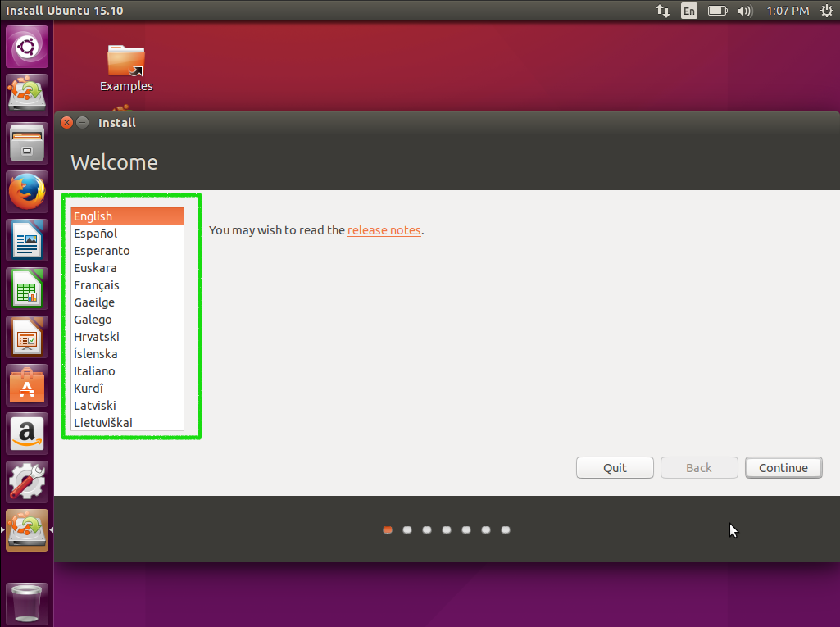Select Italiano in language list
Image resolution: width=840 pixels, height=627 pixels.
tap(128, 370)
